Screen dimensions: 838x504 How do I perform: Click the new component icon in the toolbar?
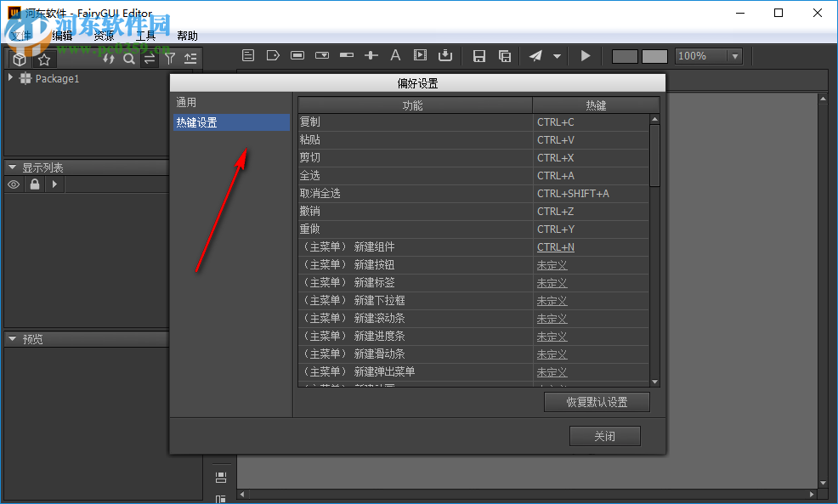(x=248, y=55)
